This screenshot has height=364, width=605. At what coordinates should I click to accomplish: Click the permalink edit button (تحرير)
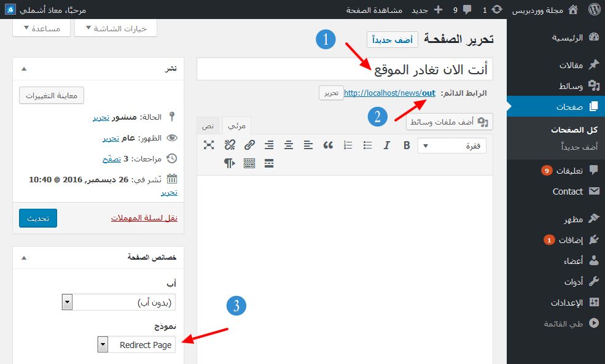(331, 93)
